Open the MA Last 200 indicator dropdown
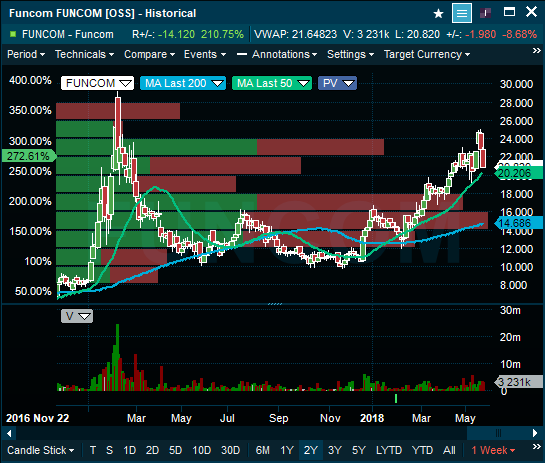Screen dimensions: 545x463 pyautogui.click(x=183, y=83)
